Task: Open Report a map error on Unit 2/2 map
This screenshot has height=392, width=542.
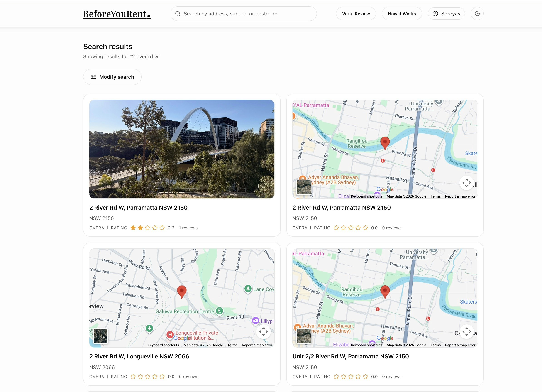Action: pos(460,345)
